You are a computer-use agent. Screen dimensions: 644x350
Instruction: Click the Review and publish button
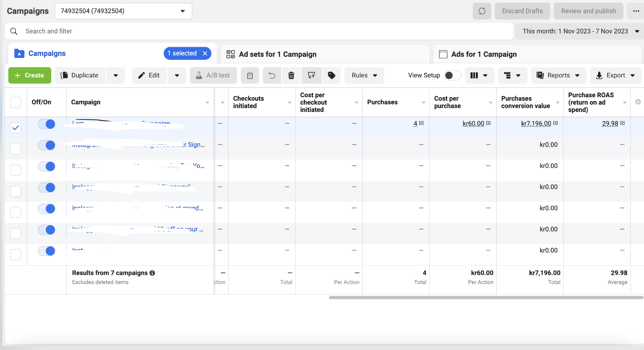[x=588, y=11]
